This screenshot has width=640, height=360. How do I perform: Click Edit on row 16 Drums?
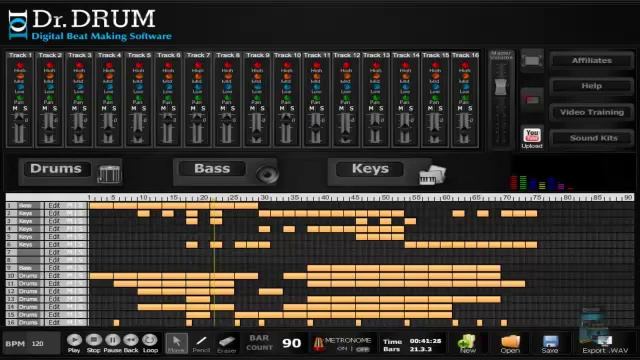click(x=54, y=322)
